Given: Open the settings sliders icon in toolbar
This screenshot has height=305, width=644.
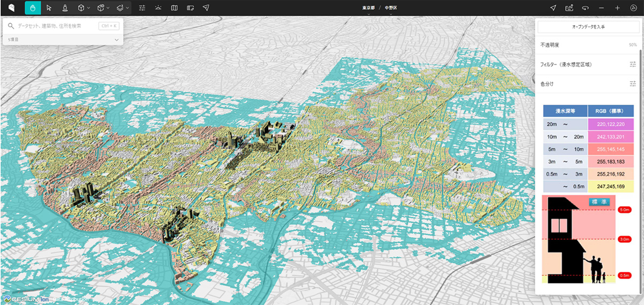Looking at the screenshot, I should pos(142,8).
